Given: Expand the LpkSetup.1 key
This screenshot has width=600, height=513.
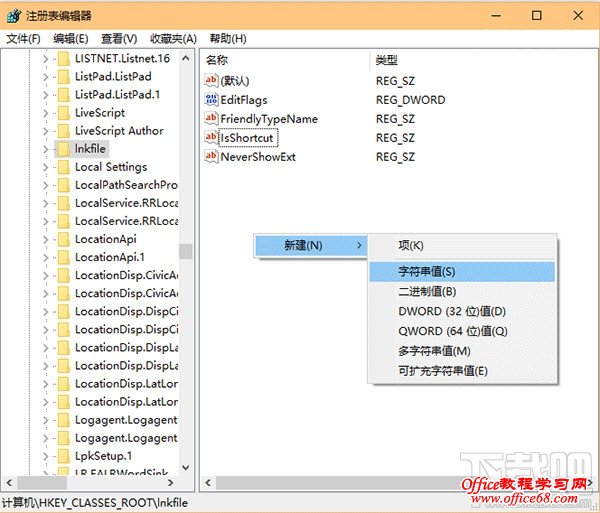Looking at the screenshot, I should click(x=46, y=456).
